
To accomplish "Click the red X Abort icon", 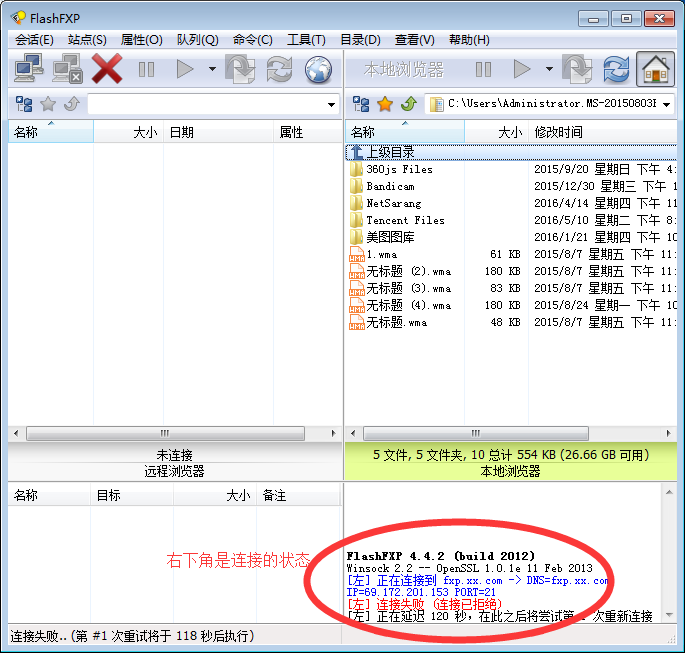I will tap(107, 69).
